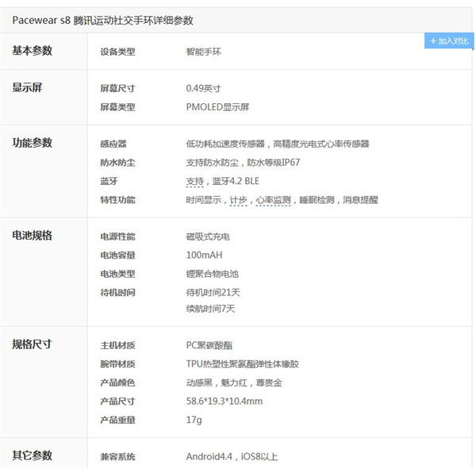Screen dimensions: 476x469
Task: Select the colour value 尊贵金
Action: pyautogui.click(x=269, y=383)
